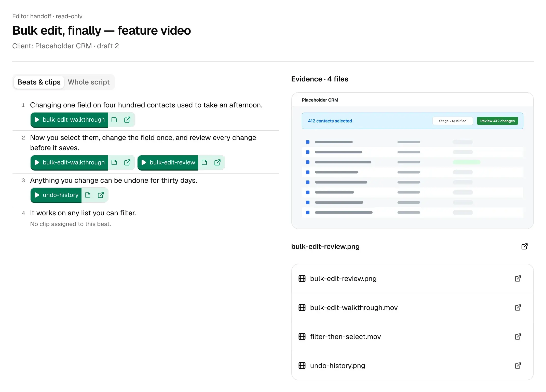Open undo-history clip chip externally
The image size is (546, 392).
(101, 195)
